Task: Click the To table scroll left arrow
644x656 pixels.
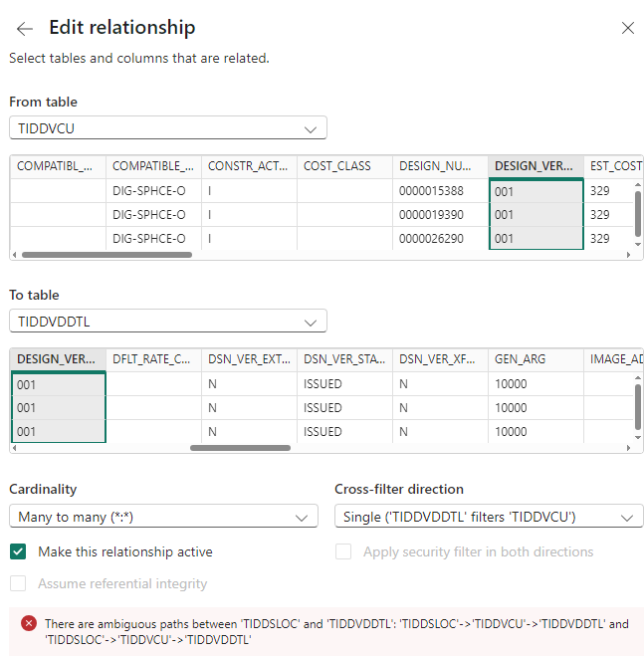Action: tap(15, 448)
